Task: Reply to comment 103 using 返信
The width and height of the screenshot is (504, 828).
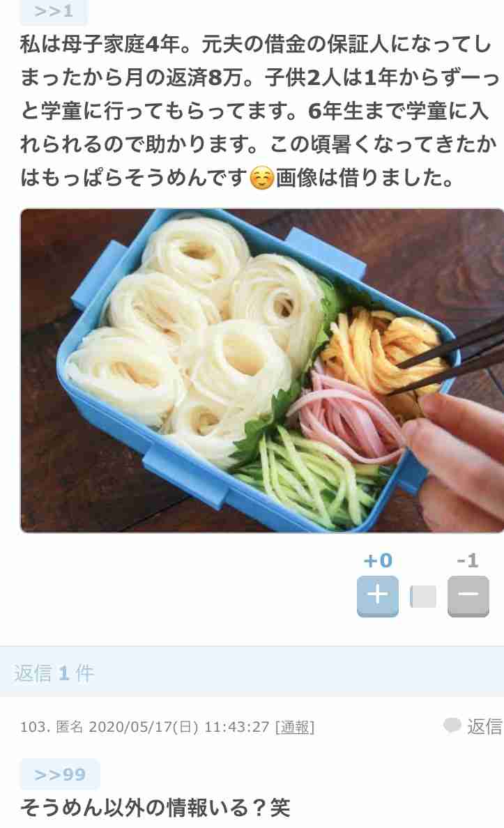Action: [484, 727]
